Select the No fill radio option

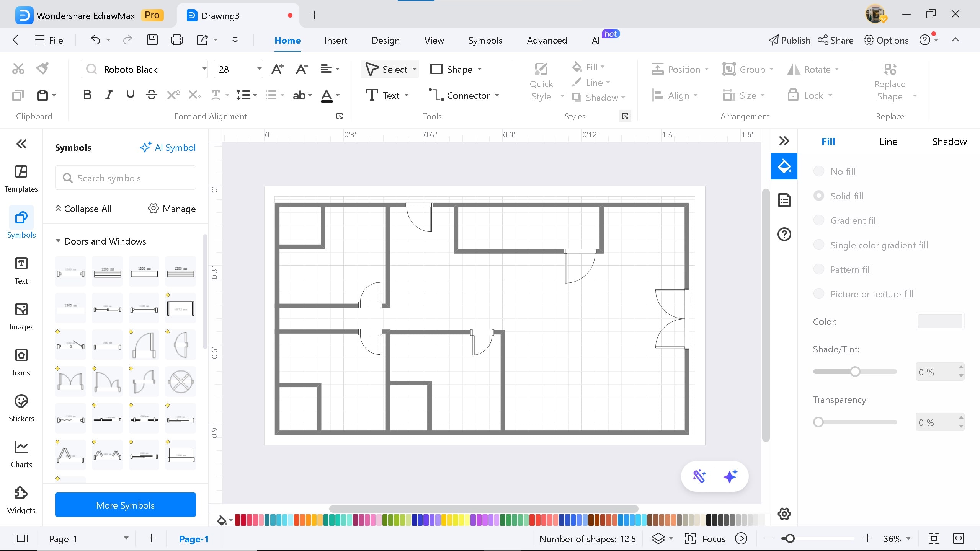[x=818, y=171]
